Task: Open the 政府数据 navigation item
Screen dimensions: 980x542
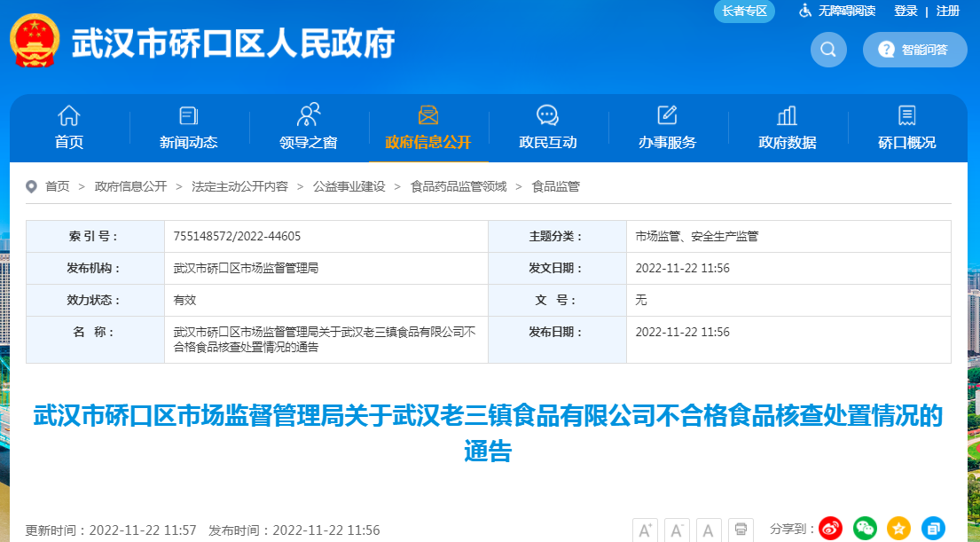Action: click(787, 127)
